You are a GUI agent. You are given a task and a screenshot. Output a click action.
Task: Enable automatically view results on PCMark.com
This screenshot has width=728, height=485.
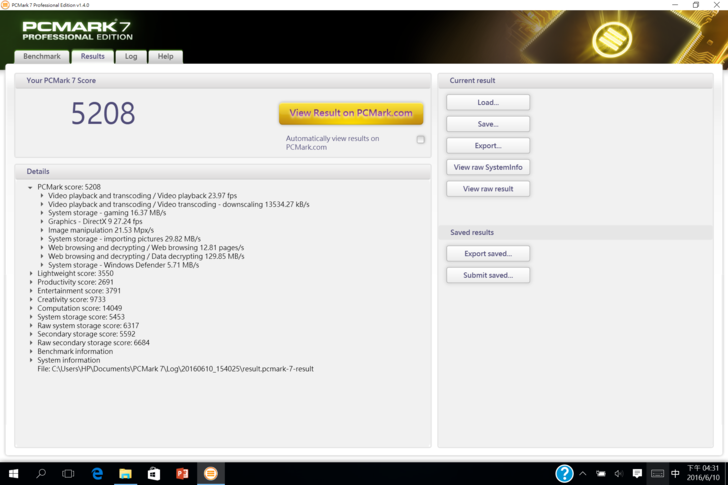[x=421, y=140]
